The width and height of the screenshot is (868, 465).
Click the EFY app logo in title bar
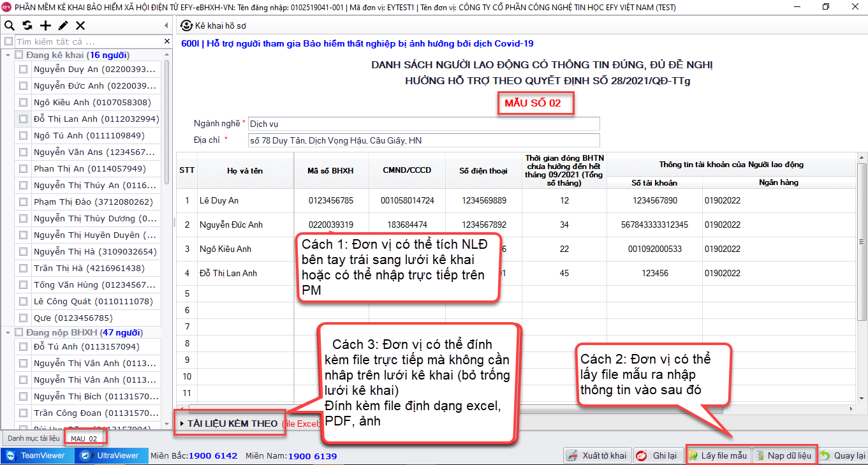(7, 7)
